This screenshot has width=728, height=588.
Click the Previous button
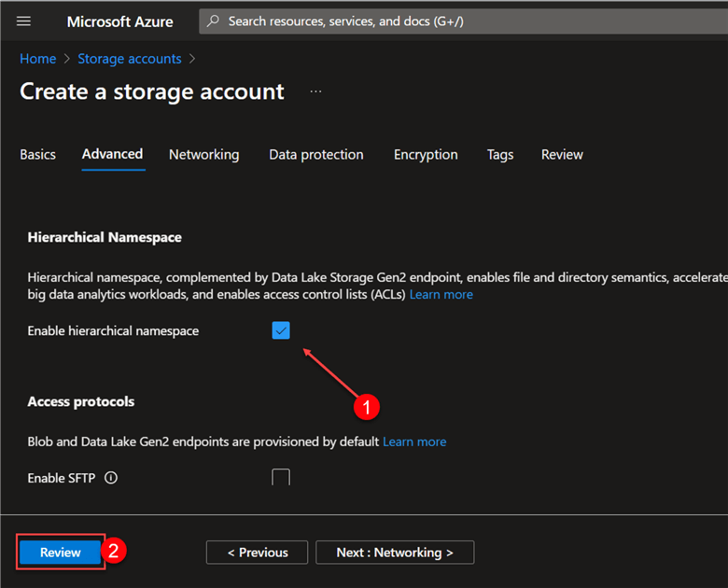click(257, 553)
